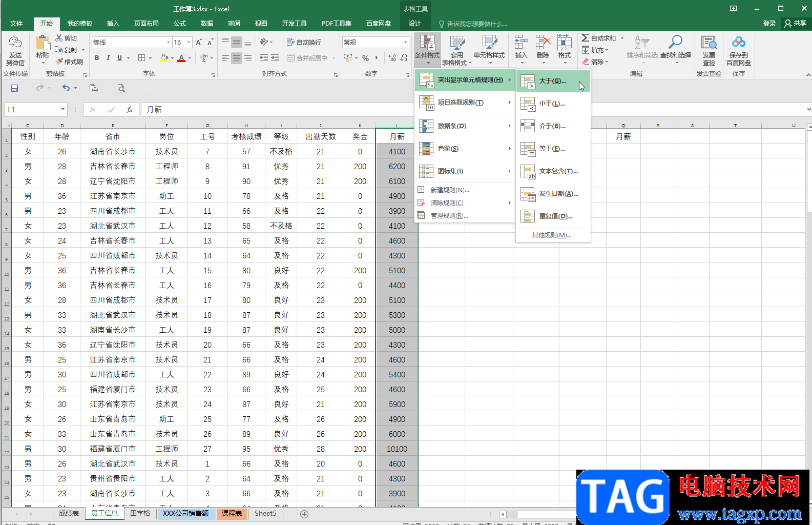Screen dimensions: 812x525
Task: Open Format as Table gallery
Action: point(456,50)
